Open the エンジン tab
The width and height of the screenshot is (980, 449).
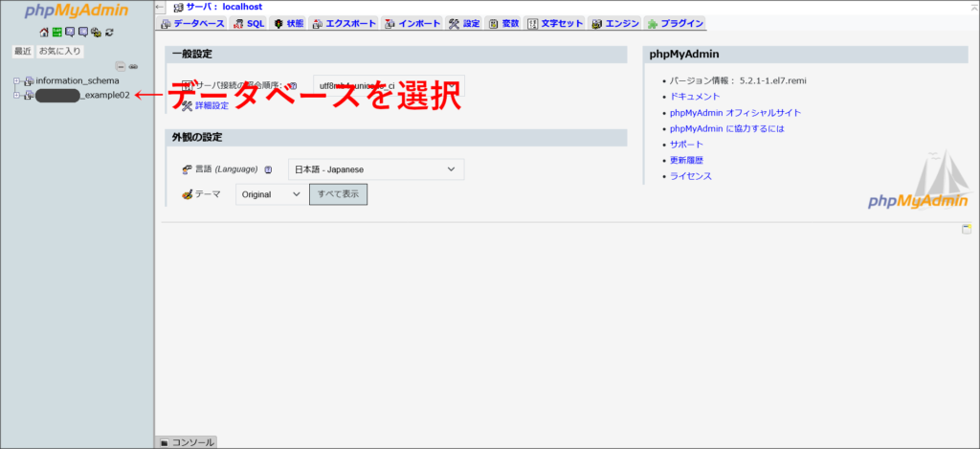[x=615, y=24]
